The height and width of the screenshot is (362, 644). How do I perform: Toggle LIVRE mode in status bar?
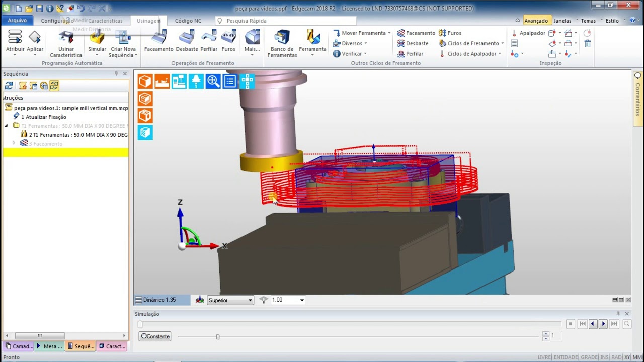pos(544,357)
